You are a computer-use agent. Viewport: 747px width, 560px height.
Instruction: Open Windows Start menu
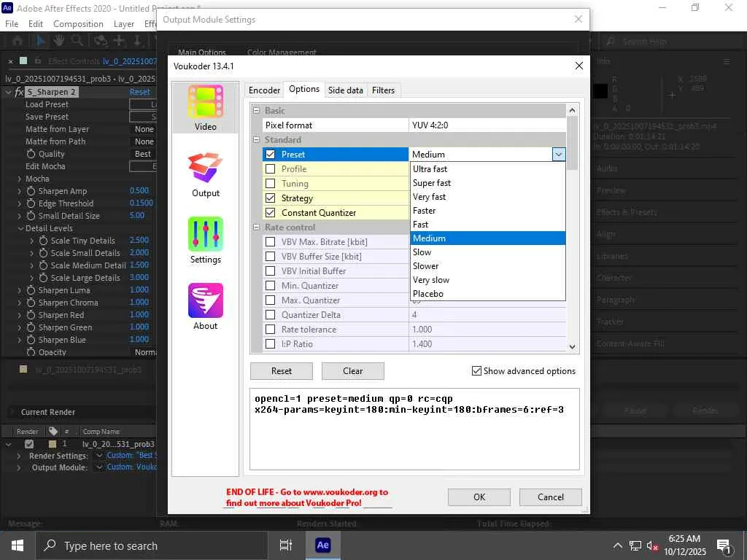[x=18, y=545]
